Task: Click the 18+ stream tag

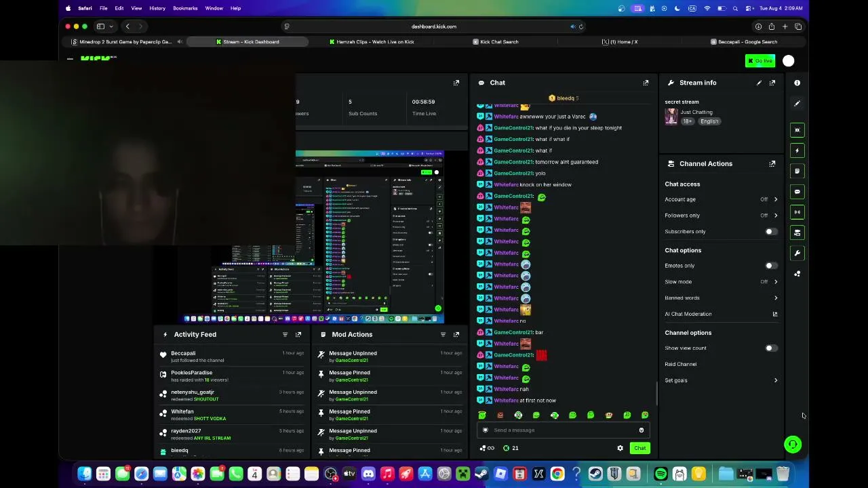Action: pos(688,121)
